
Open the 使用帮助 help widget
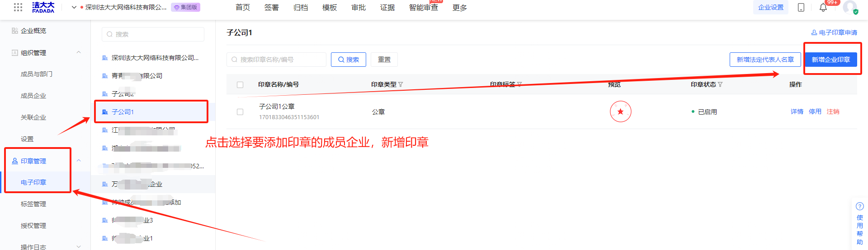coord(860,224)
